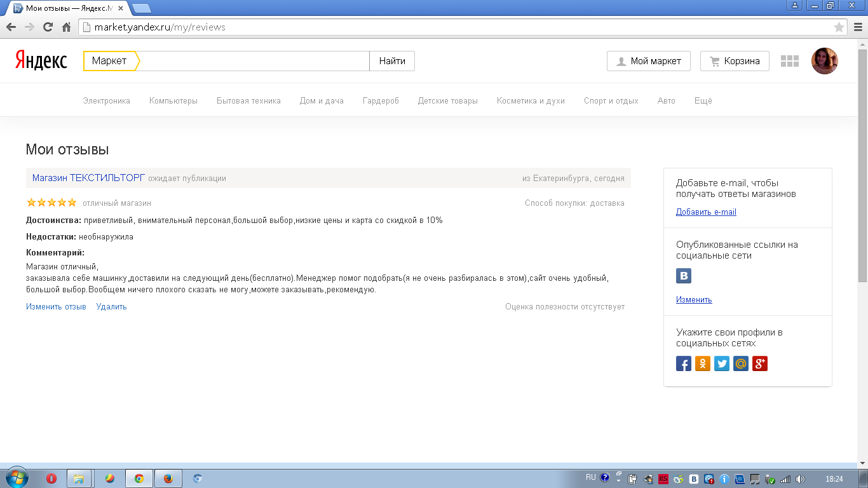Click the 'ожидает публикации' status text
The height and width of the screenshot is (488, 868).
[187, 179]
